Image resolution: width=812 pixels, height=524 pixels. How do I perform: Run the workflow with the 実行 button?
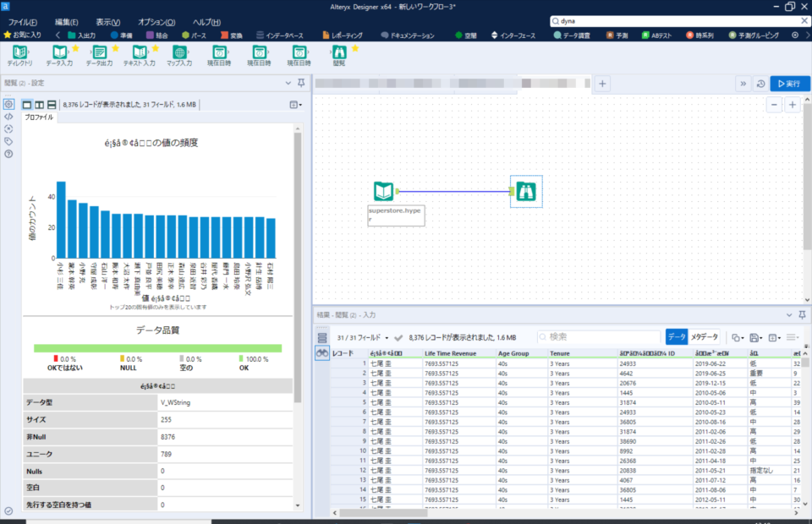coord(792,84)
